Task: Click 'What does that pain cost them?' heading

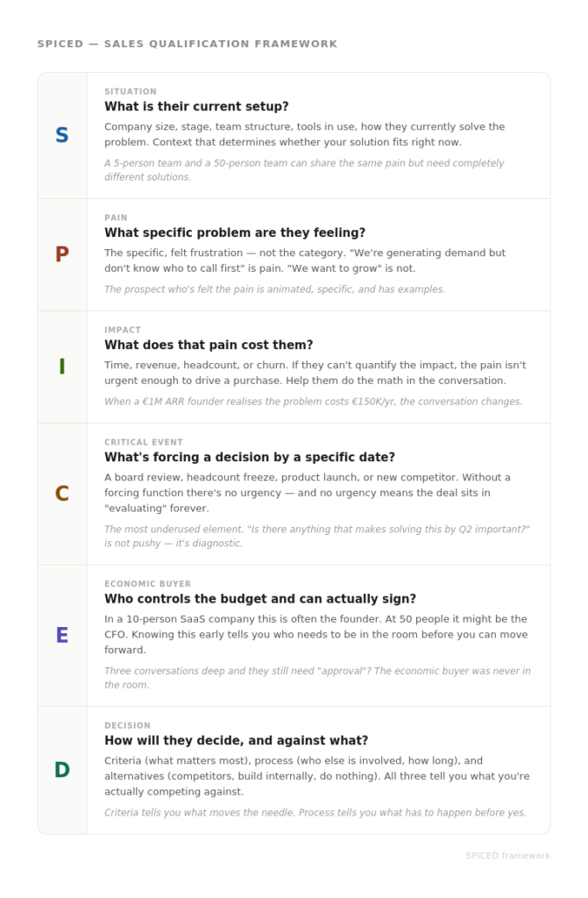Action: click(209, 346)
